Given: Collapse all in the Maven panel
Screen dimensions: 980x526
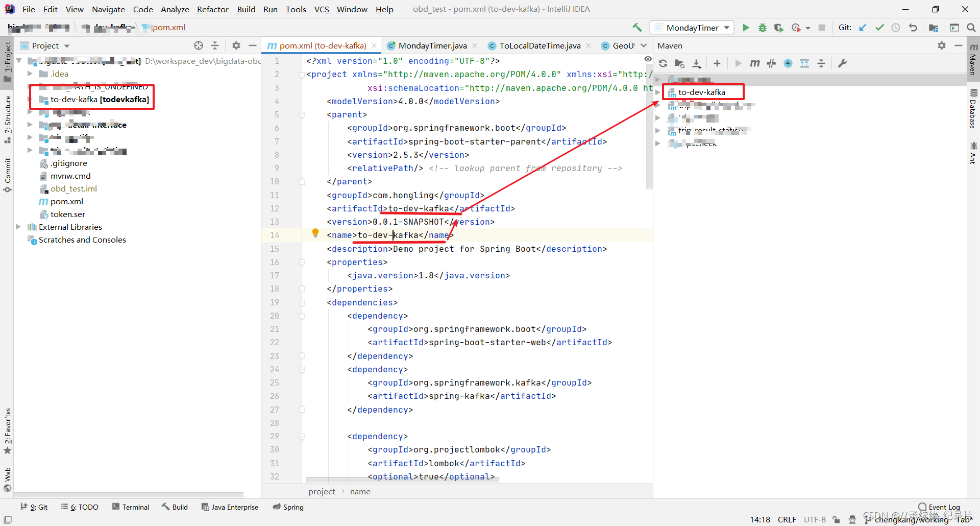Looking at the screenshot, I should (x=821, y=63).
